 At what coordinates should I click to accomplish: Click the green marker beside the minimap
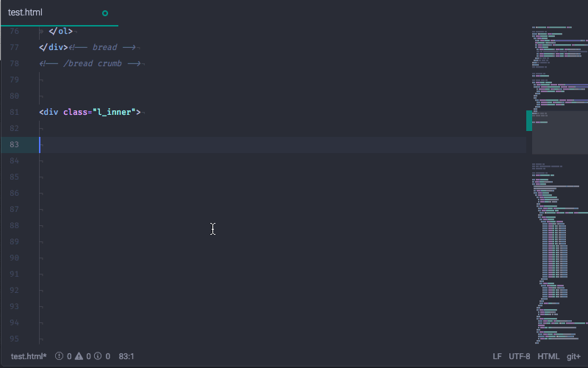click(528, 121)
